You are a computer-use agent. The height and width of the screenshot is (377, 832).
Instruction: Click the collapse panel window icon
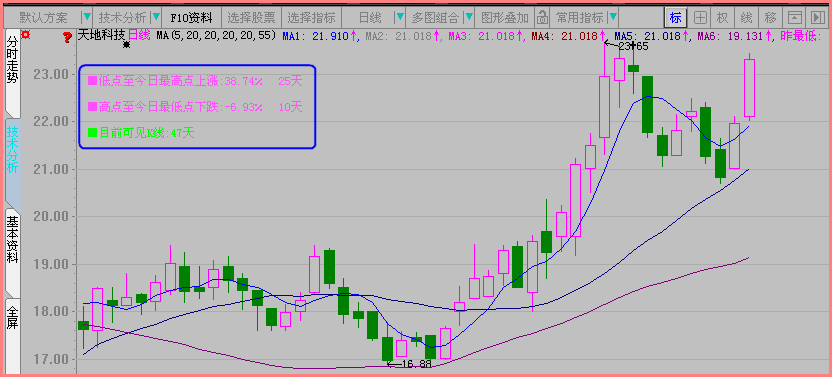point(794,18)
